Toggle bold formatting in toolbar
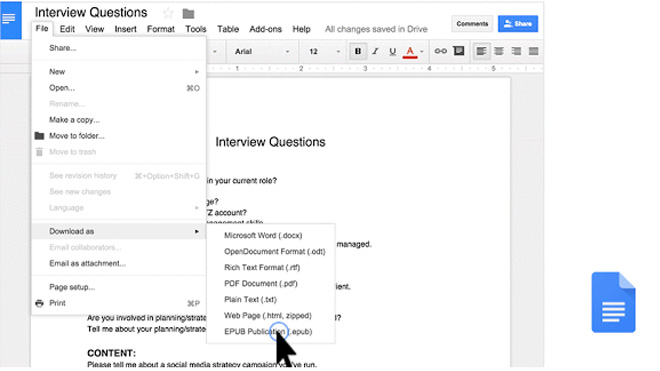The width and height of the screenshot is (660, 371). click(358, 51)
